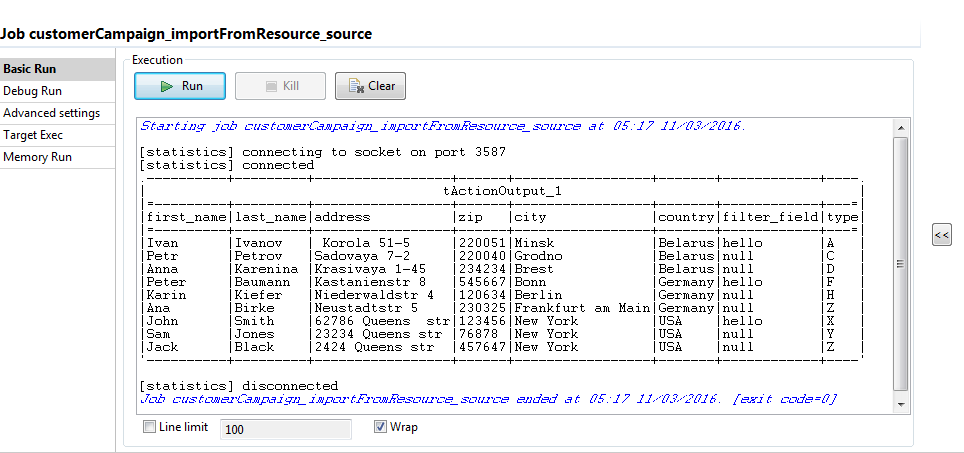This screenshot has width=964, height=453.
Task: Click the console vertical scrollbar thumb
Action: (901, 262)
